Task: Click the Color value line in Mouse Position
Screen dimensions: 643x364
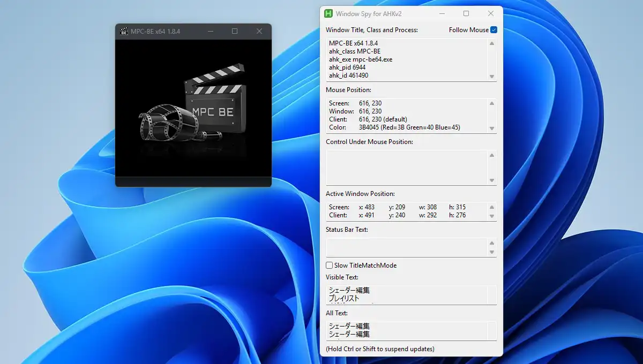Action: 394,127
